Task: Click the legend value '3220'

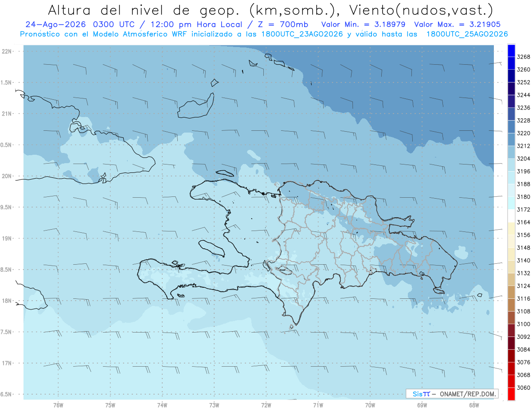Action: (x=524, y=133)
